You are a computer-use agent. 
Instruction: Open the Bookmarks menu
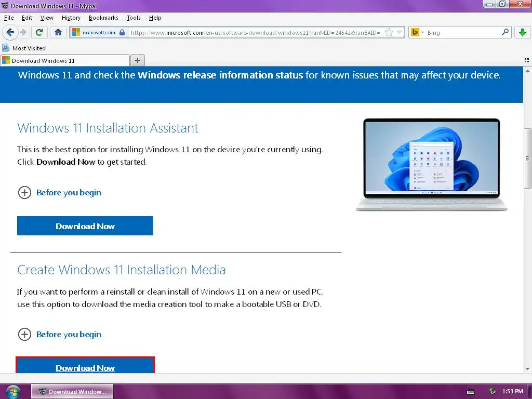103,18
